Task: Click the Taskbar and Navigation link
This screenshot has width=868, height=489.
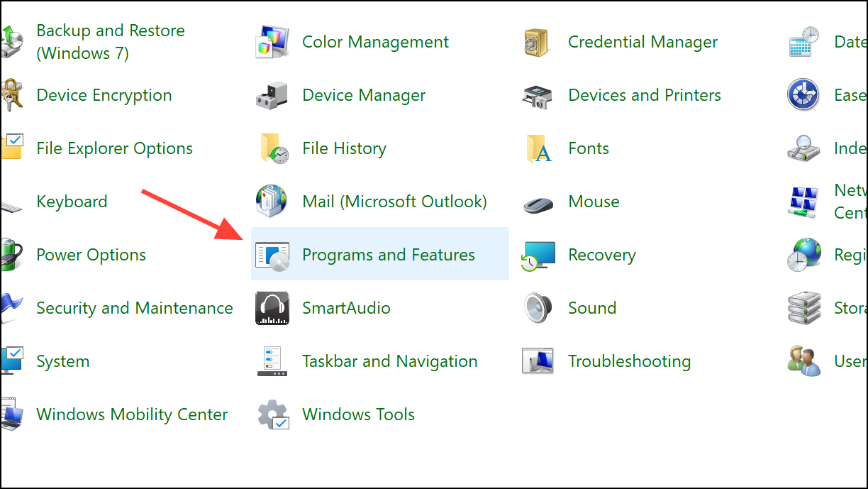Action: [x=390, y=361]
